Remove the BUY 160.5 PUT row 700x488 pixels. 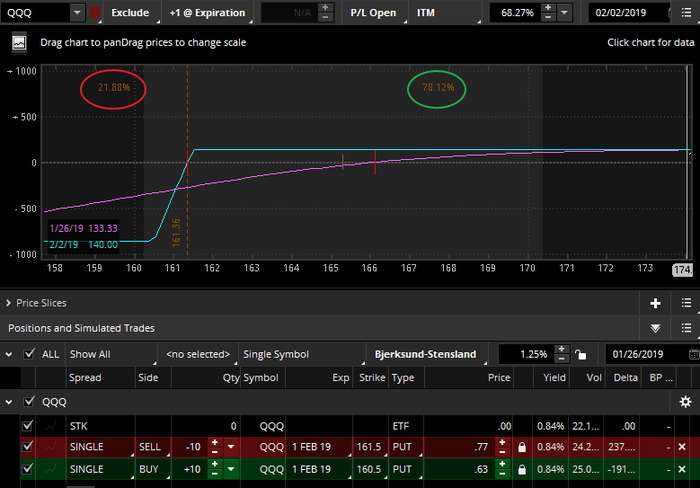[682, 469]
